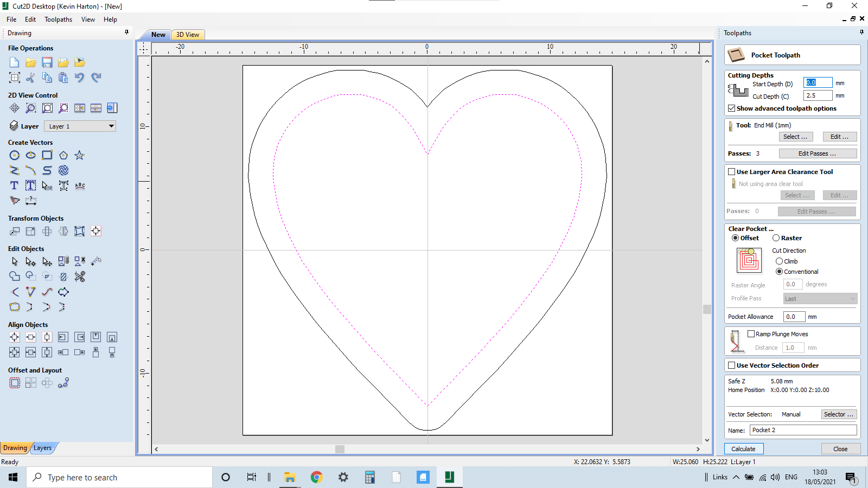The height and width of the screenshot is (488, 868).
Task: Choose Climb cut direction
Action: click(780, 261)
